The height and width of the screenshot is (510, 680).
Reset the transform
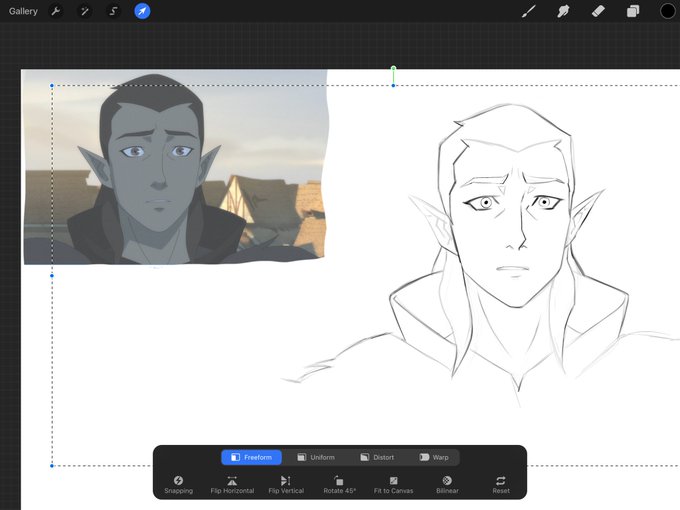click(x=501, y=485)
